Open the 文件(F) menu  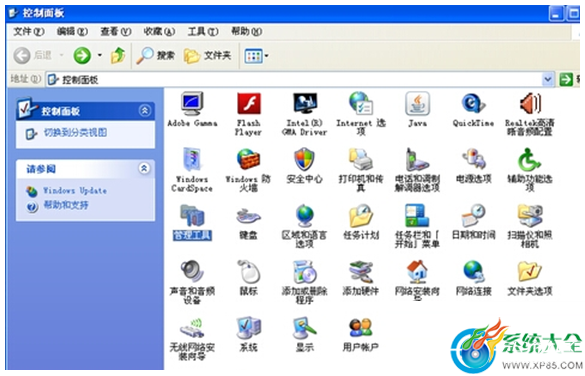coord(29,32)
